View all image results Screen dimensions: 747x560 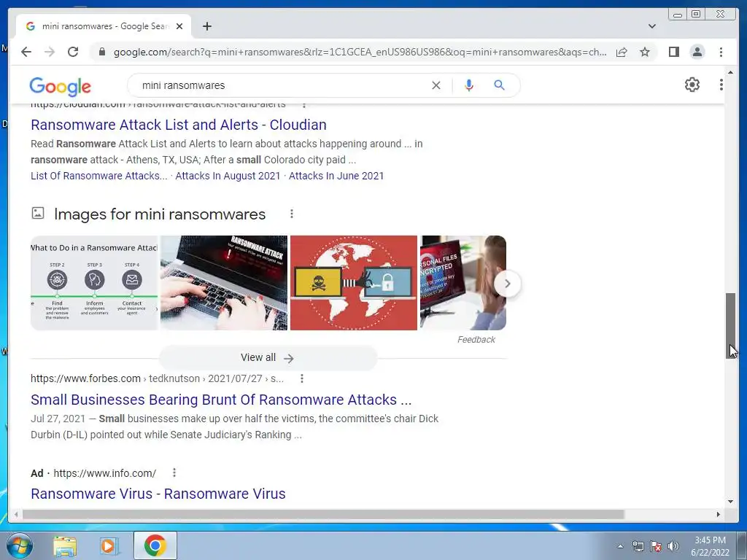(268, 357)
